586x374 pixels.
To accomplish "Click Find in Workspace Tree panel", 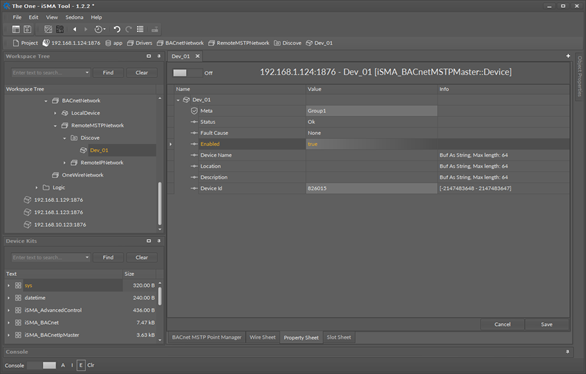I will (108, 72).
